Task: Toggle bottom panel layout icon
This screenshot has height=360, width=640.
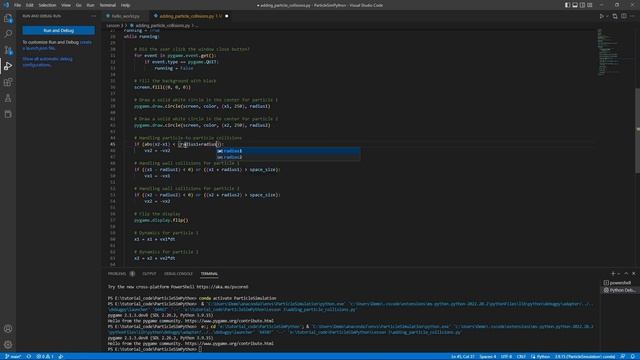Action: point(575,5)
